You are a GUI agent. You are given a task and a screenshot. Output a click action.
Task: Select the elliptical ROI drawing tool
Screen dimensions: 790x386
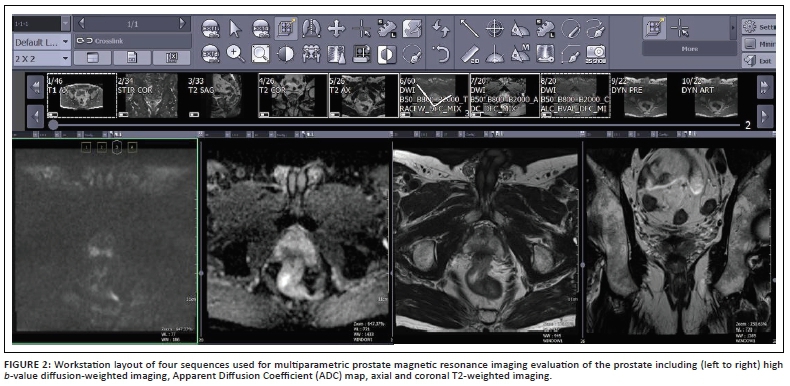[x=570, y=28]
